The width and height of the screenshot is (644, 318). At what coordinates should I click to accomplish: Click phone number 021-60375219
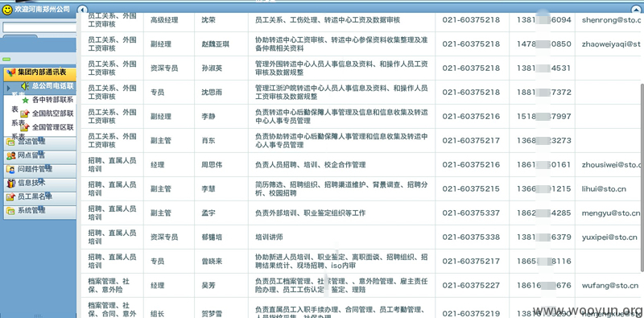click(x=471, y=313)
